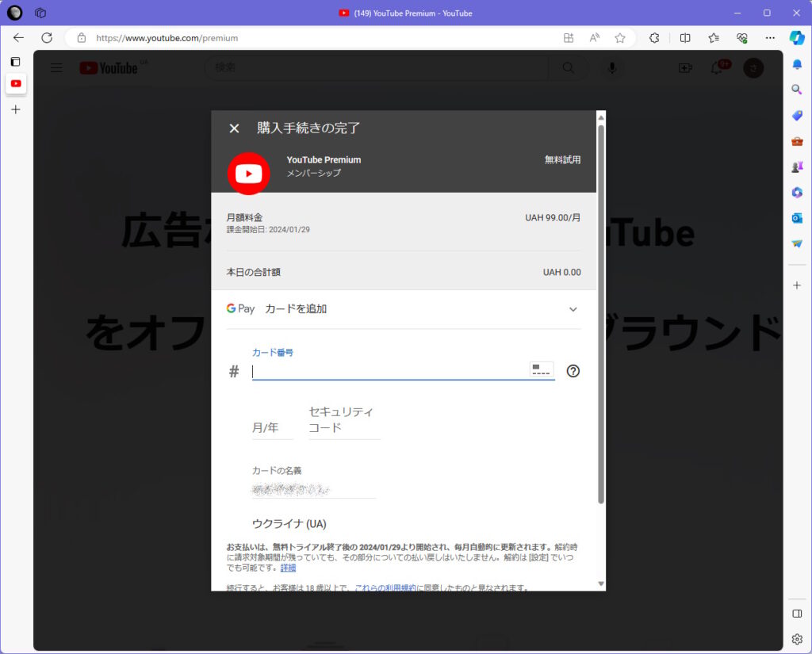Screen dimensions: 812x654
Task: Reload the page with the refresh icon
Action: 47,38
